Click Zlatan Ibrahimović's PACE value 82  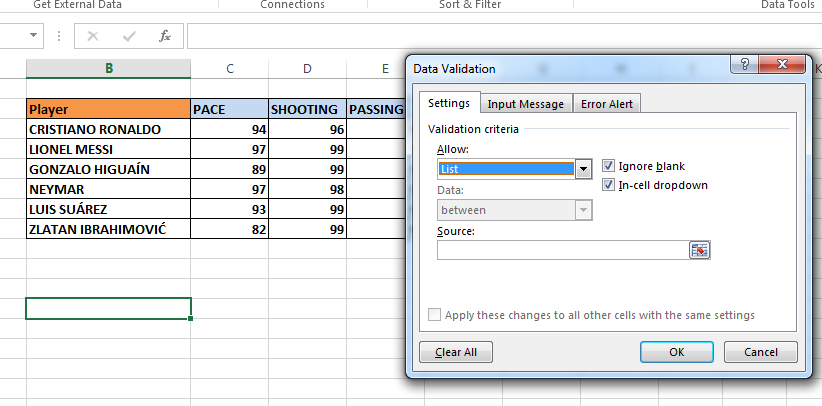[230, 229]
